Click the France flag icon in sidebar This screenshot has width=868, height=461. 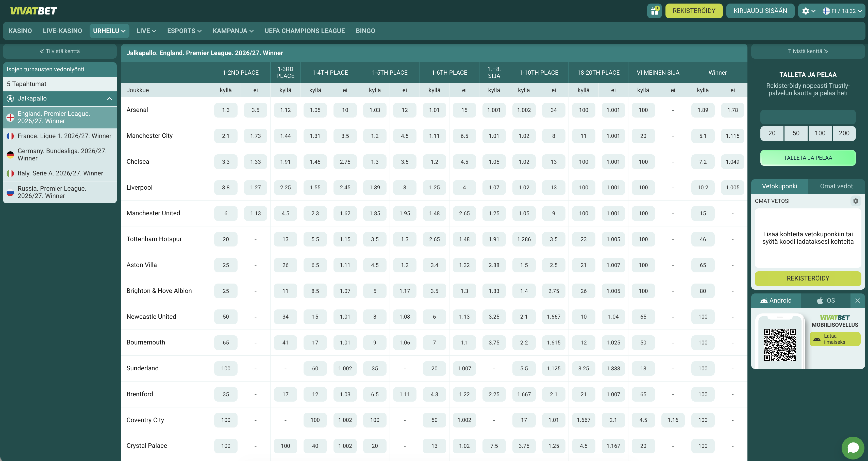[10, 136]
